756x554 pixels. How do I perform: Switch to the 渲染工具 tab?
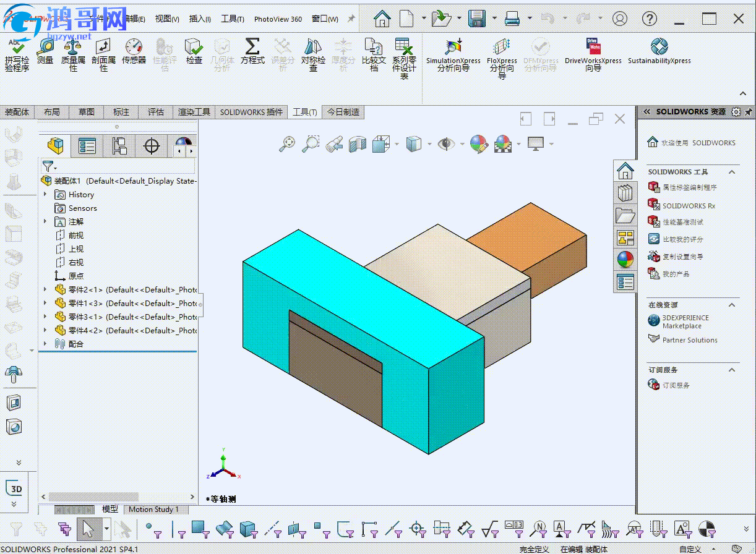194,112
